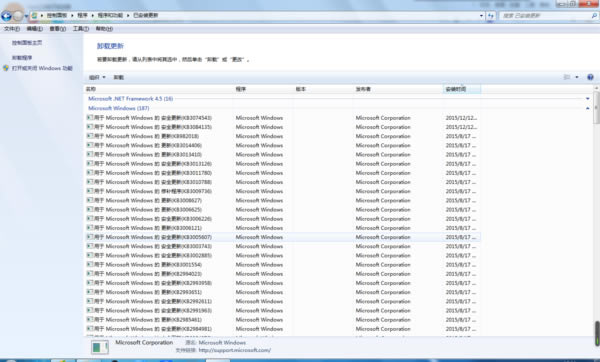Image resolution: width=600 pixels, height=362 pixels.
Task: Open the 查看(V) menu
Action: pyautogui.click(x=57, y=29)
